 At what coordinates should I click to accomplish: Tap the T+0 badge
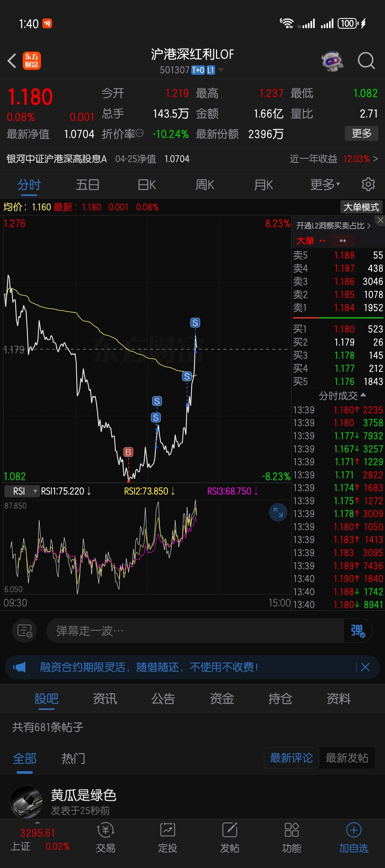(x=198, y=70)
